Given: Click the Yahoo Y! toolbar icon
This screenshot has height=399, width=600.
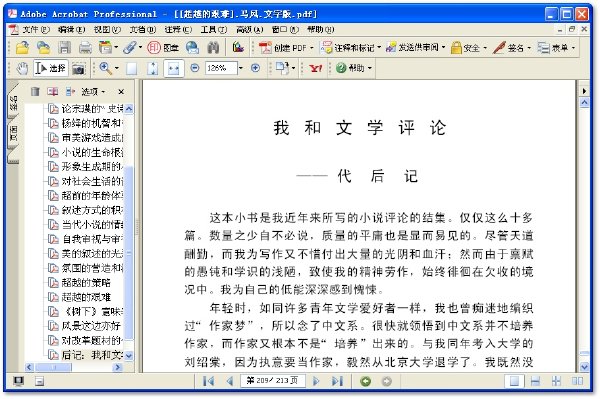Looking at the screenshot, I should pos(316,68).
